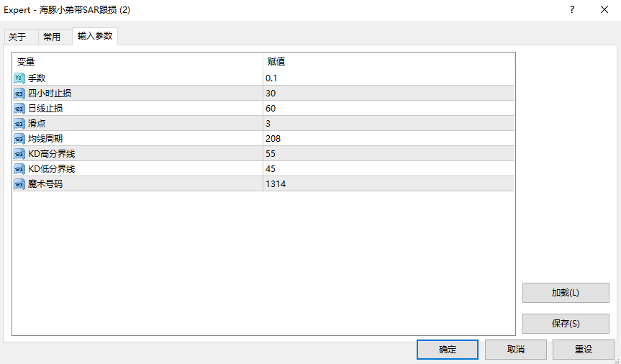Click the 重设 reset button
The height and width of the screenshot is (364, 621).
pyautogui.click(x=583, y=350)
